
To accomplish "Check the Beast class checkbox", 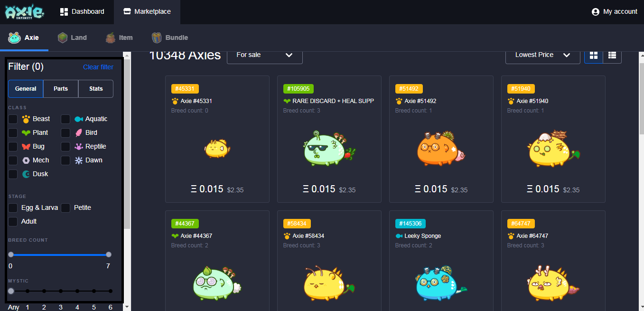I will (13, 119).
